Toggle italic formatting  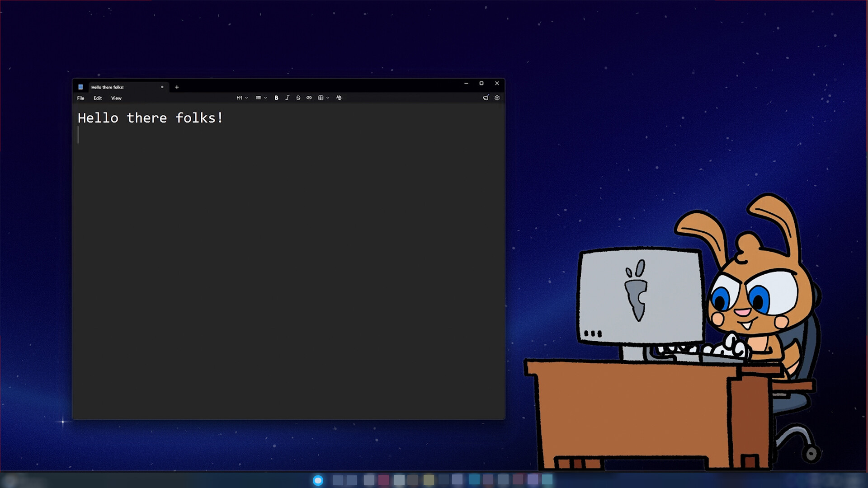[x=287, y=98]
